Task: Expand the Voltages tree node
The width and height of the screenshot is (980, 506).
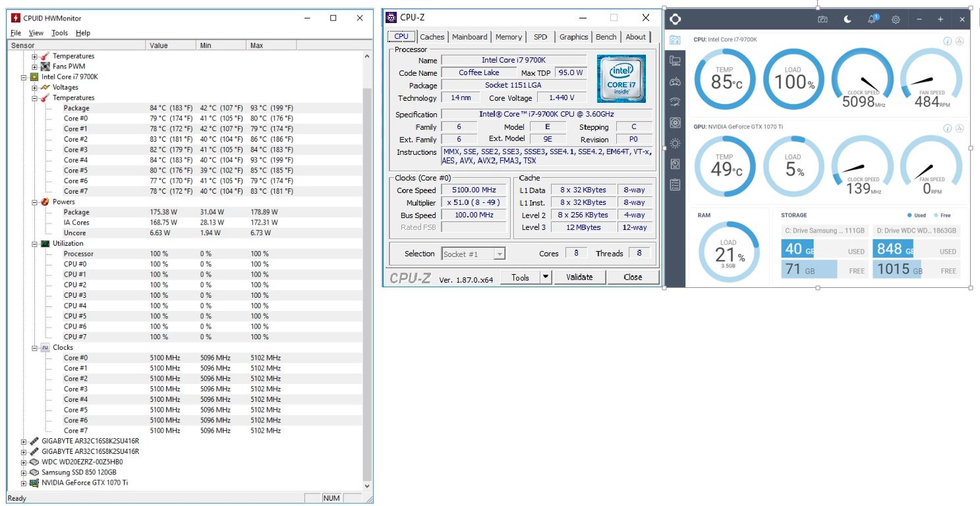Action: 34,88
